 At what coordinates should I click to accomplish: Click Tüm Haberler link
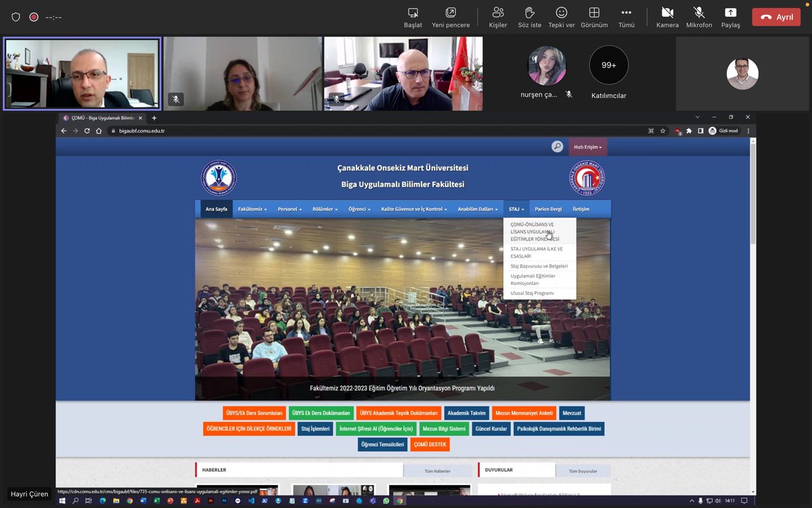coord(438,471)
